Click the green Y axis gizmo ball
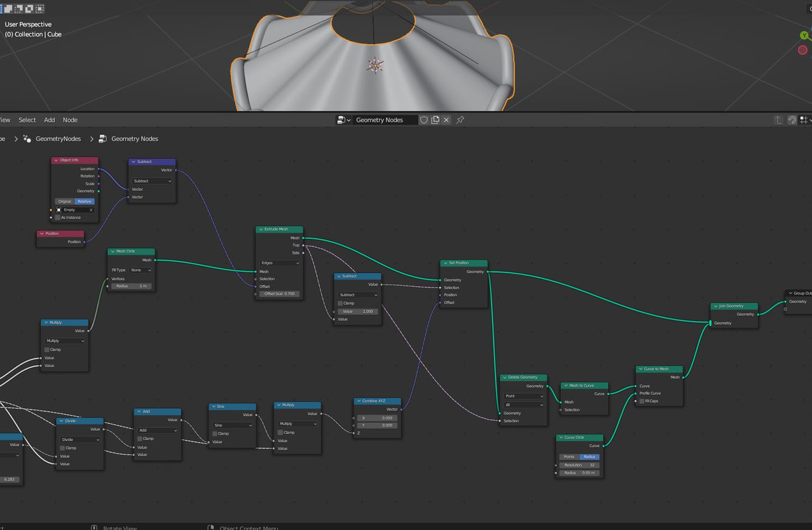The width and height of the screenshot is (812, 530). click(x=804, y=35)
